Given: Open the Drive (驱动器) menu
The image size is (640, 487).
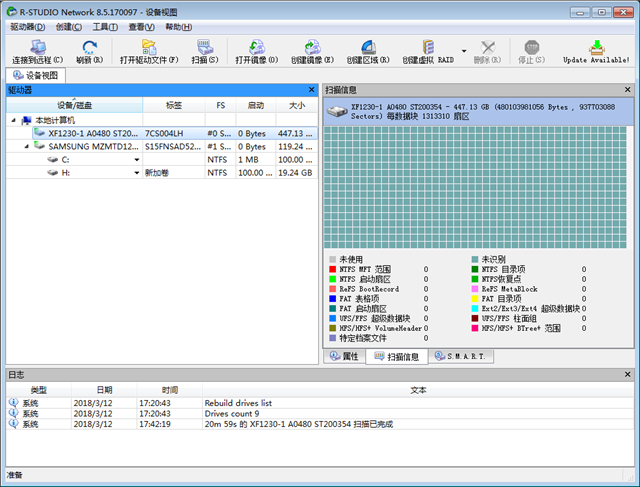Looking at the screenshot, I should point(28,27).
